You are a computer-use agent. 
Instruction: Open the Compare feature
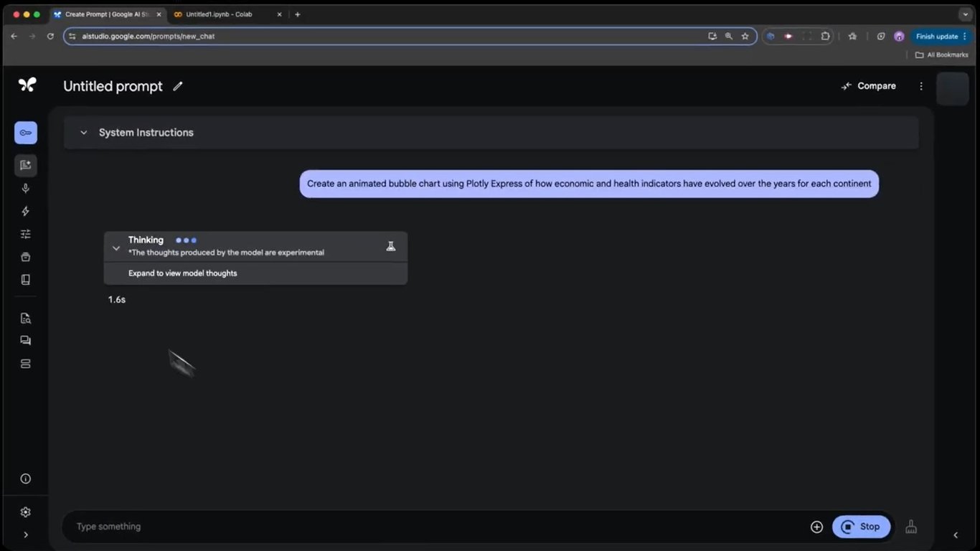(867, 85)
